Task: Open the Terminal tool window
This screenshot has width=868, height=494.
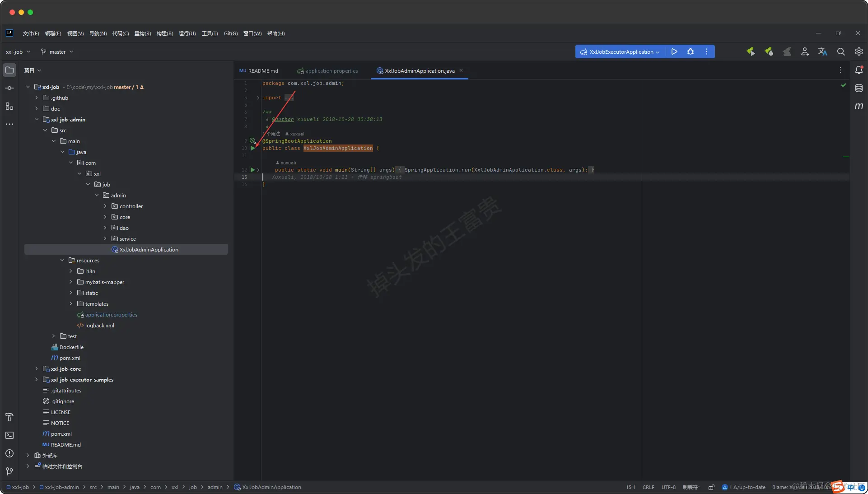Action: coord(9,435)
